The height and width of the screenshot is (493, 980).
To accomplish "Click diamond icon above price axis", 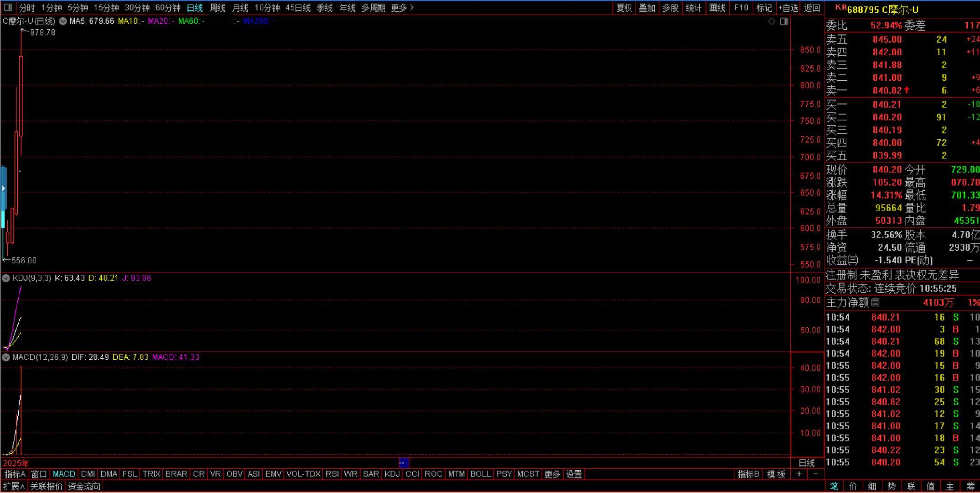I will [x=772, y=21].
